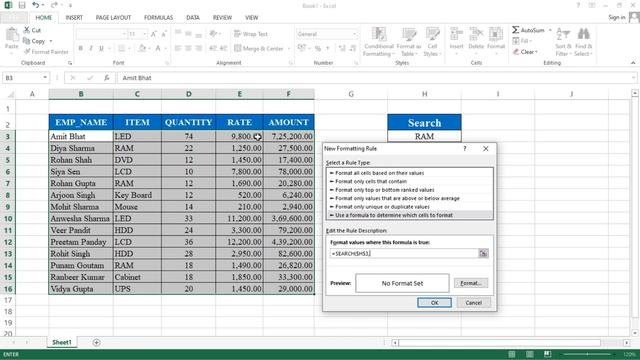The width and height of the screenshot is (640, 360).
Task: Click Format cells icon in Cells group
Action: point(496,35)
